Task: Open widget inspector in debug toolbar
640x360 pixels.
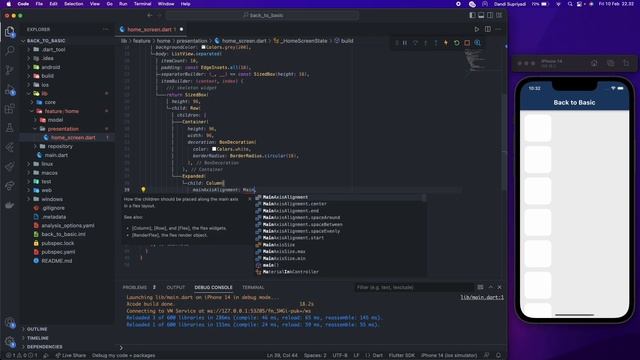Action: pyautogui.click(x=478, y=43)
